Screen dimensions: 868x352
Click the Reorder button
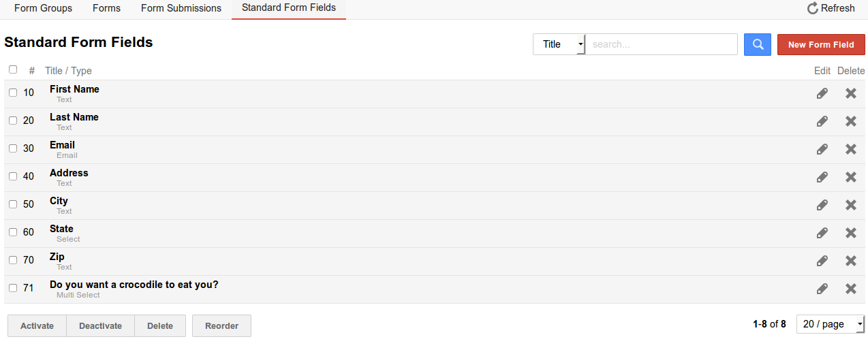pyautogui.click(x=221, y=325)
